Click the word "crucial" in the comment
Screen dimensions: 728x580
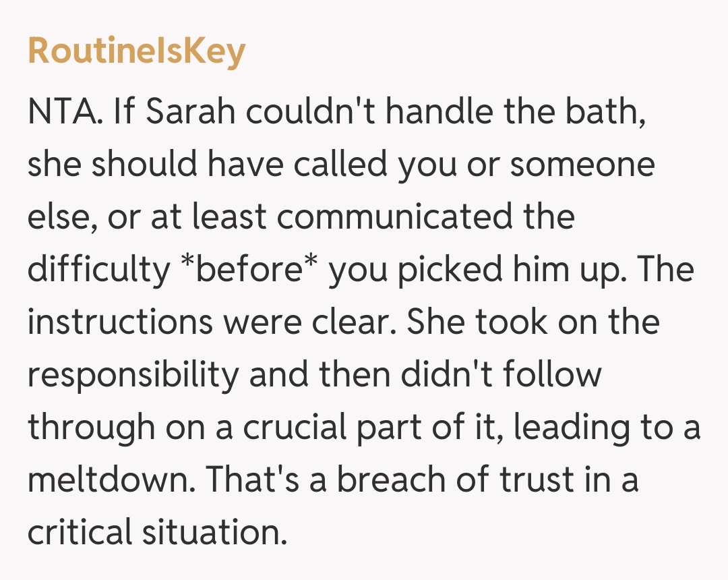[286, 428]
